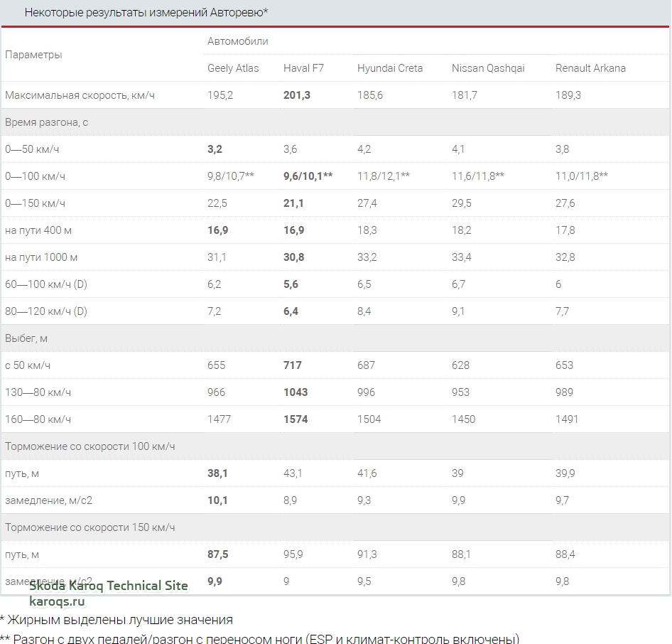This screenshot has height=644, width=672.
Task: Select the 'Hyundai Creta' column header
Action: [390, 68]
